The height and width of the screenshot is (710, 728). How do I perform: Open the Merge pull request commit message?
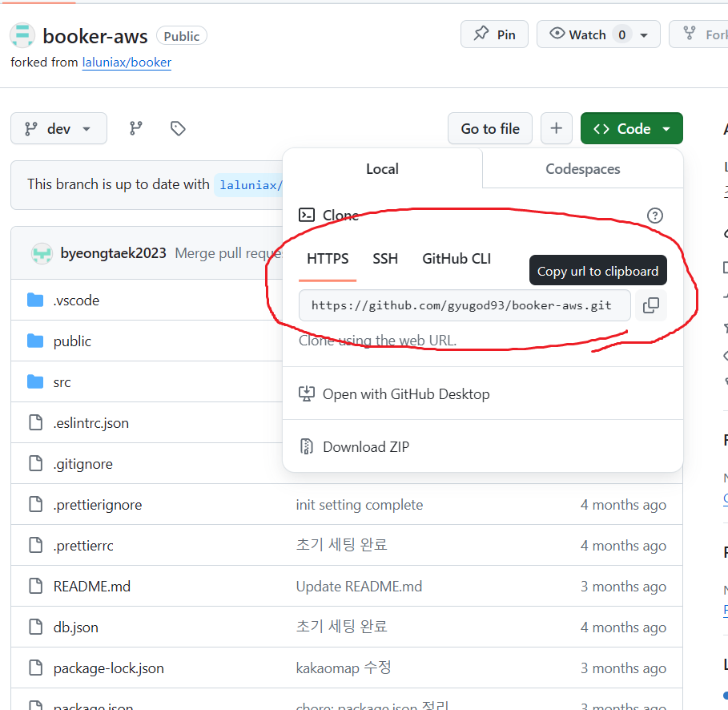[x=228, y=253]
